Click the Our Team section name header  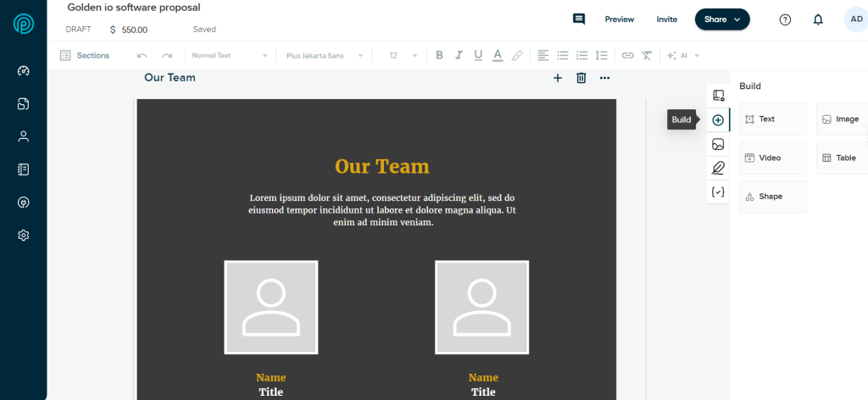click(170, 77)
